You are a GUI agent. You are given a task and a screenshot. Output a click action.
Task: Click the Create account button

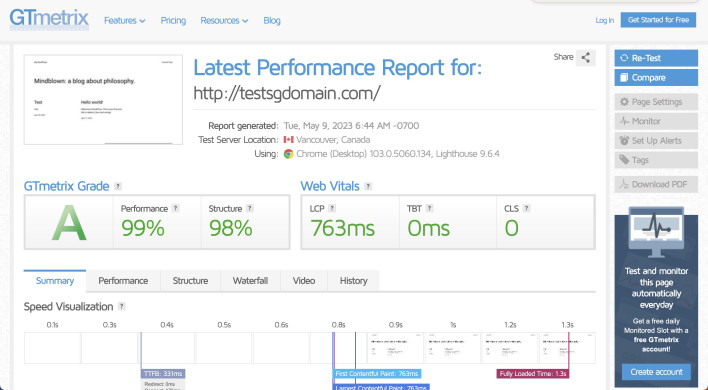tap(656, 372)
